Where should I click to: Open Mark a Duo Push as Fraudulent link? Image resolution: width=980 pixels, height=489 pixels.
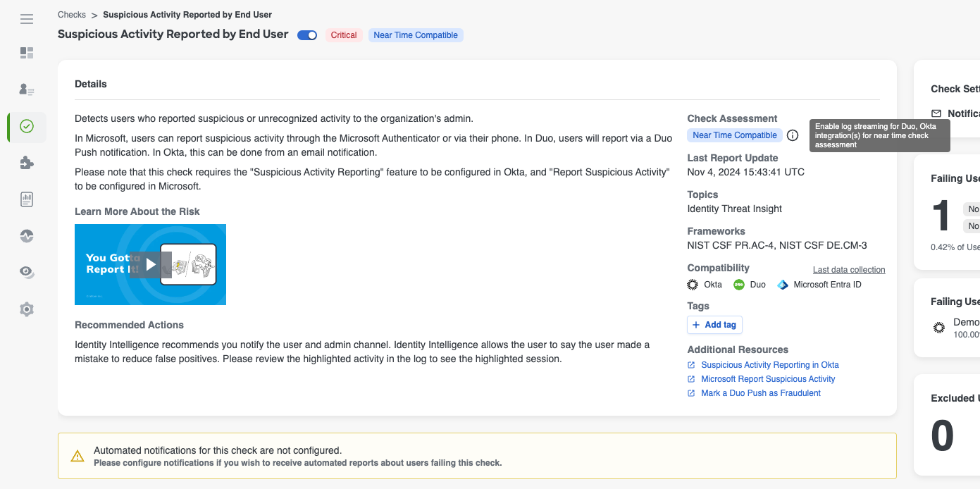point(760,393)
